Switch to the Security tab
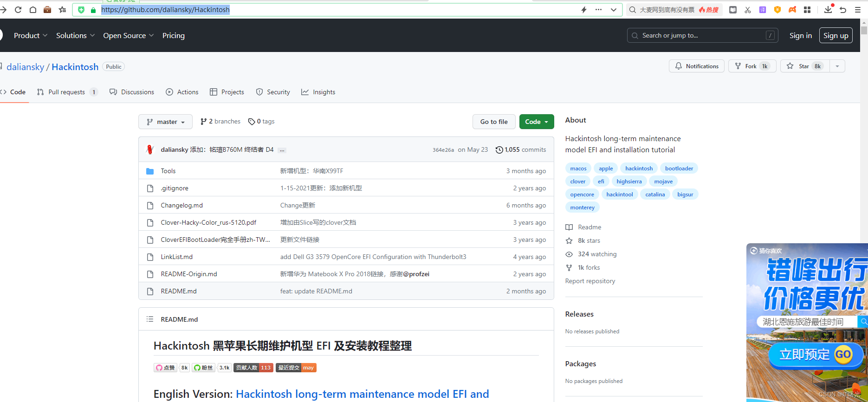Image resolution: width=868 pixels, height=402 pixels. (x=273, y=92)
